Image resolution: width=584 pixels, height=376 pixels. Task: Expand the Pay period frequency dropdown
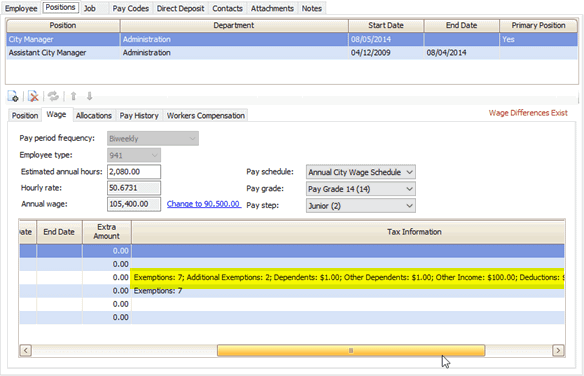(x=153, y=138)
